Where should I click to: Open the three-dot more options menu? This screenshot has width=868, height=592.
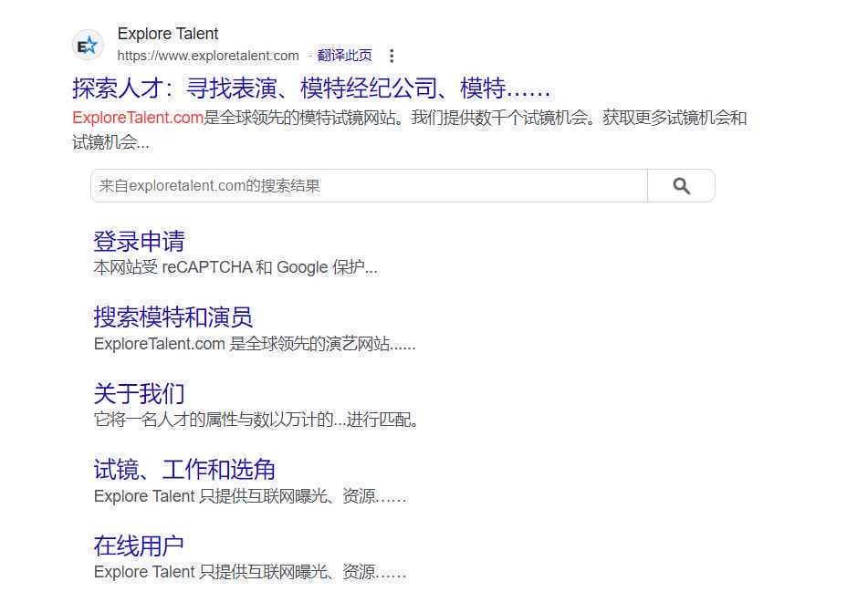click(x=392, y=56)
